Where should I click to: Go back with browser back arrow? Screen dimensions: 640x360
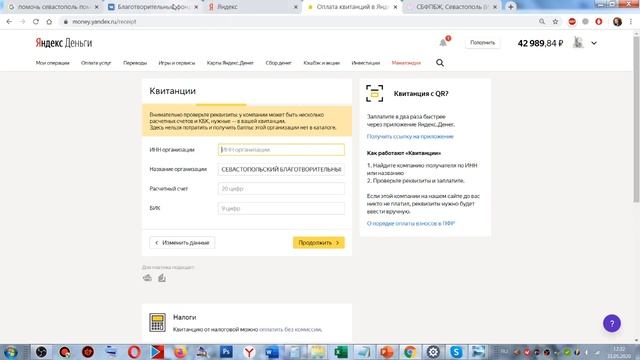coord(9,22)
